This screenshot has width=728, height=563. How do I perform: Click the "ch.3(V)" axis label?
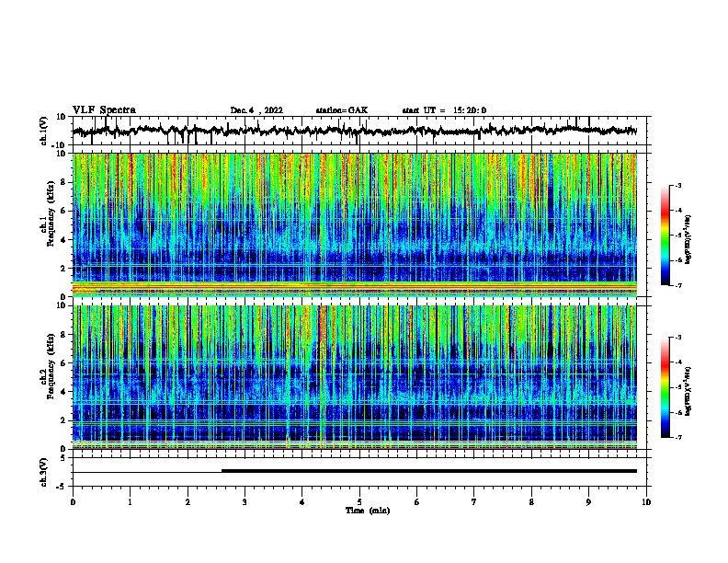[44, 472]
